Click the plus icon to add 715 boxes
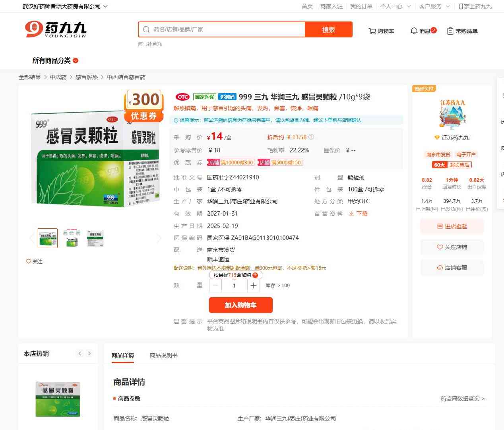The image size is (504, 430). (255, 275)
